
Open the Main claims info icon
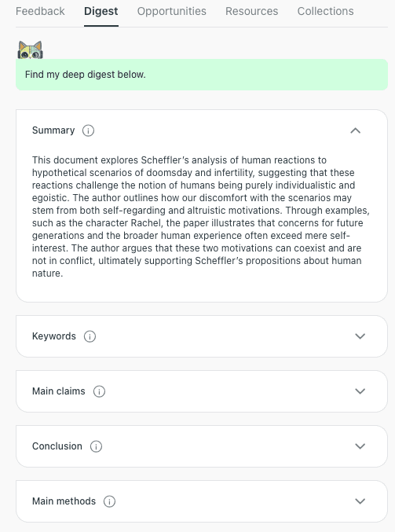click(99, 391)
